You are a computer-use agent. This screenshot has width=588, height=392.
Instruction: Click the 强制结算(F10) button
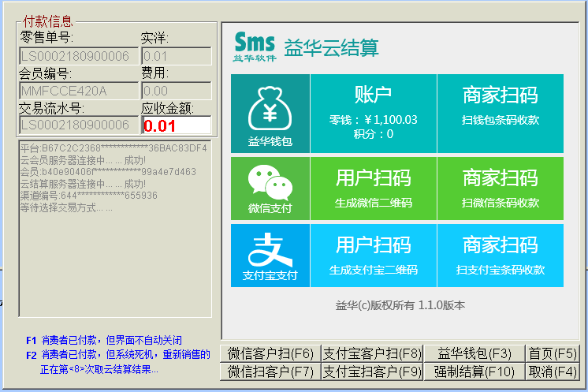474,371
